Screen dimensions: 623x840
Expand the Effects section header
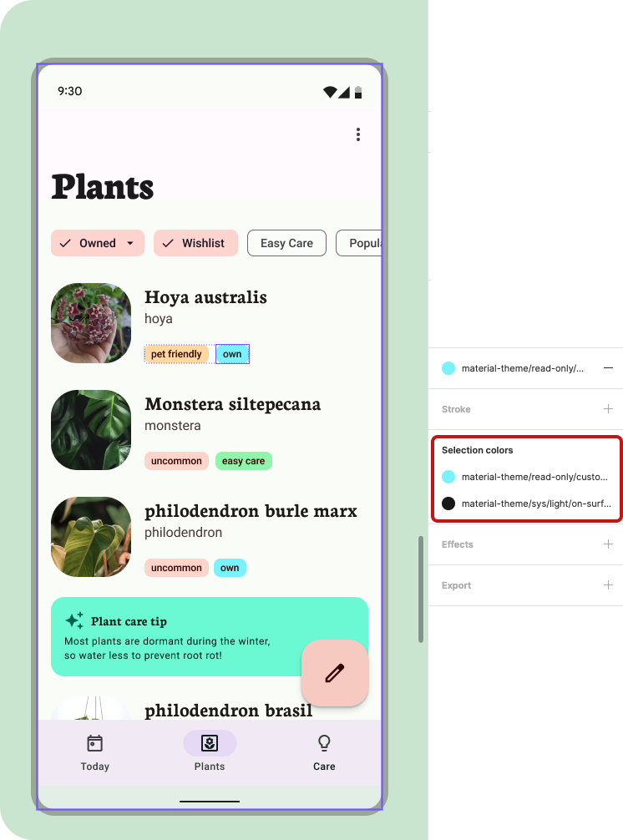pyautogui.click(x=457, y=544)
